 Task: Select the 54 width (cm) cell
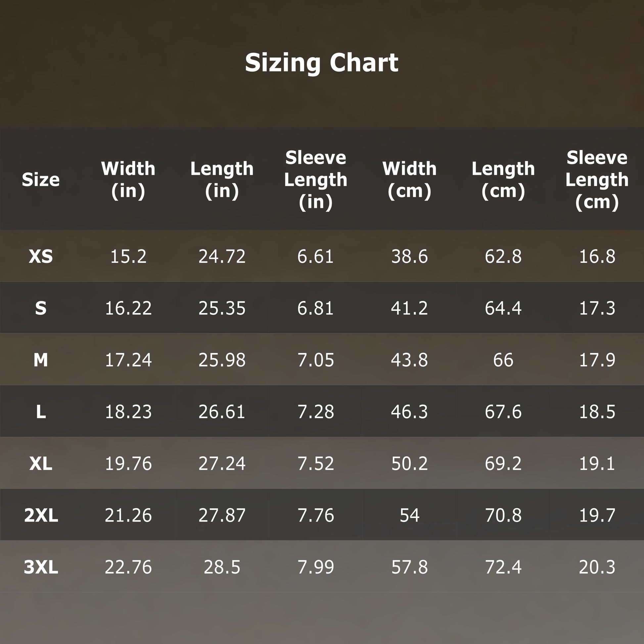[x=409, y=515]
